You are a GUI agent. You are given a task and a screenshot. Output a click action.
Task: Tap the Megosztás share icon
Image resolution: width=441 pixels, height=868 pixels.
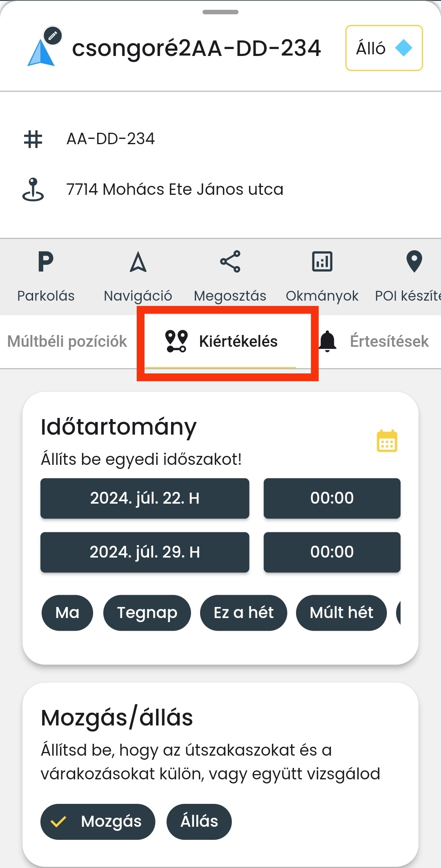[x=230, y=262]
